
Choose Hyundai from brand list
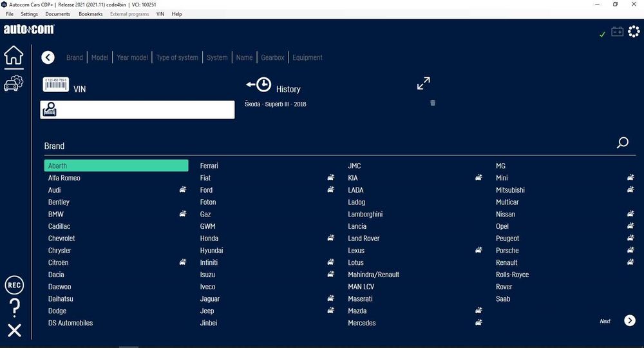[211, 250]
